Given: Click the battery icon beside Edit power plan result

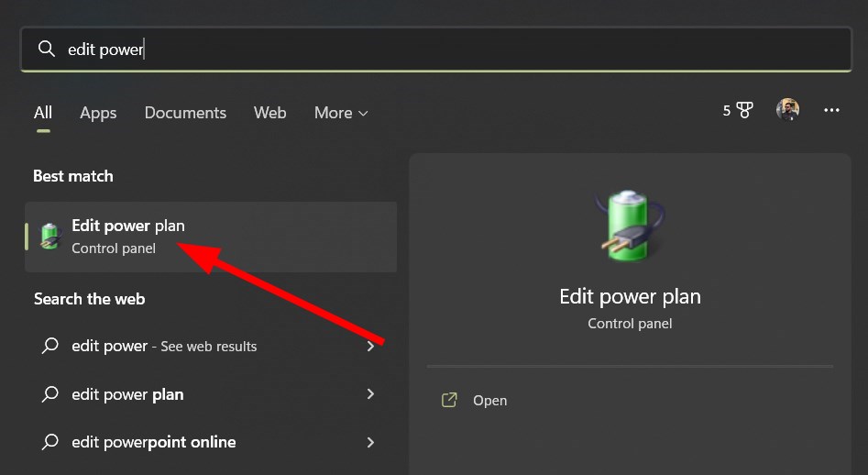Looking at the screenshot, I should 50,237.
